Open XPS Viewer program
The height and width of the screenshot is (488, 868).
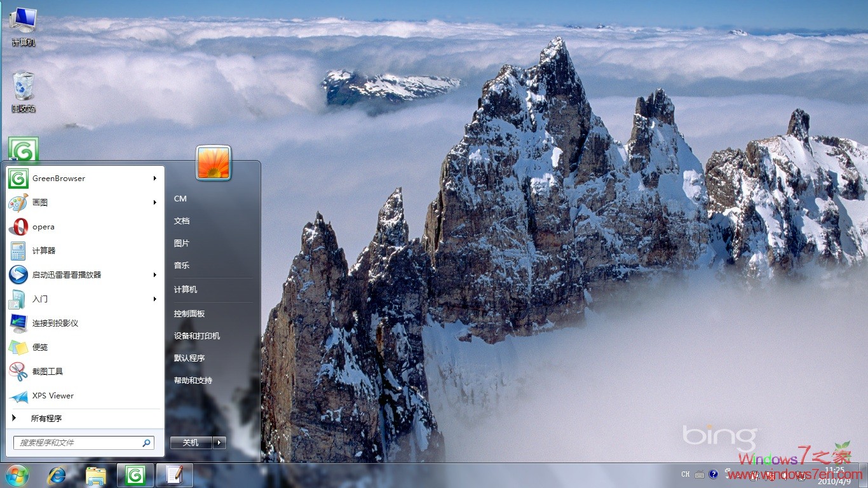[x=84, y=396]
